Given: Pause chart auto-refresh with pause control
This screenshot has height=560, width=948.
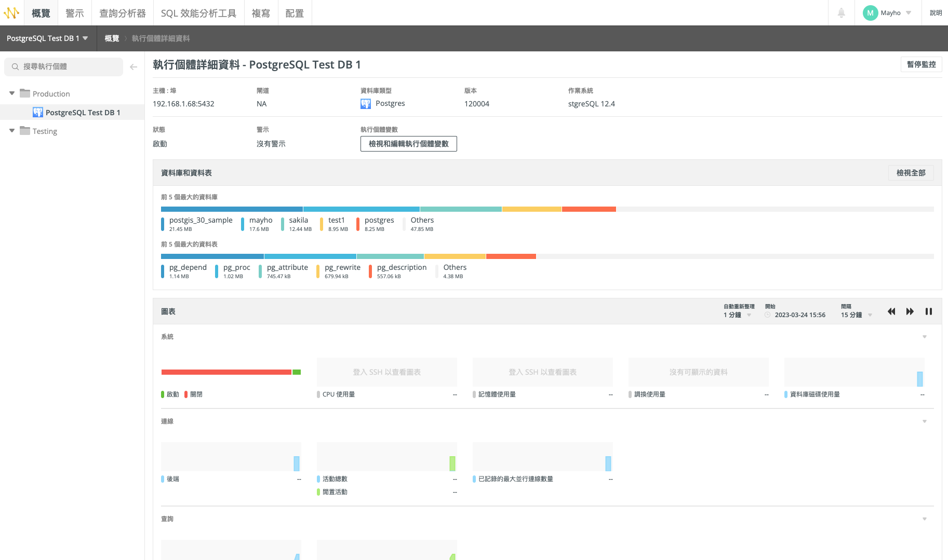Looking at the screenshot, I should point(929,311).
